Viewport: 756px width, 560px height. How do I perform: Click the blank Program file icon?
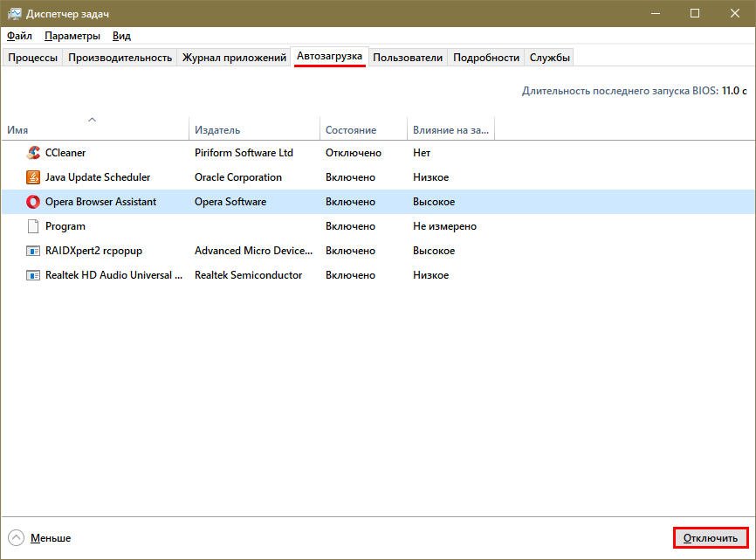(33, 226)
